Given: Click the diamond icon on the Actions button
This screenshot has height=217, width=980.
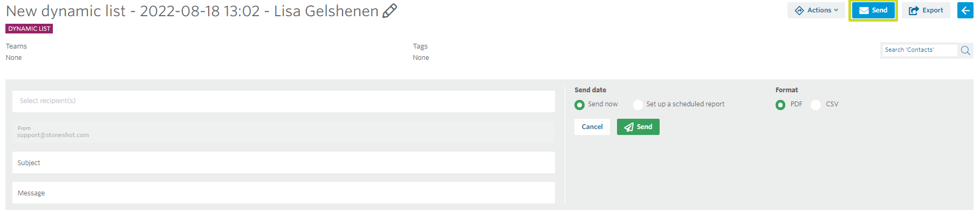Looking at the screenshot, I should [x=799, y=10].
